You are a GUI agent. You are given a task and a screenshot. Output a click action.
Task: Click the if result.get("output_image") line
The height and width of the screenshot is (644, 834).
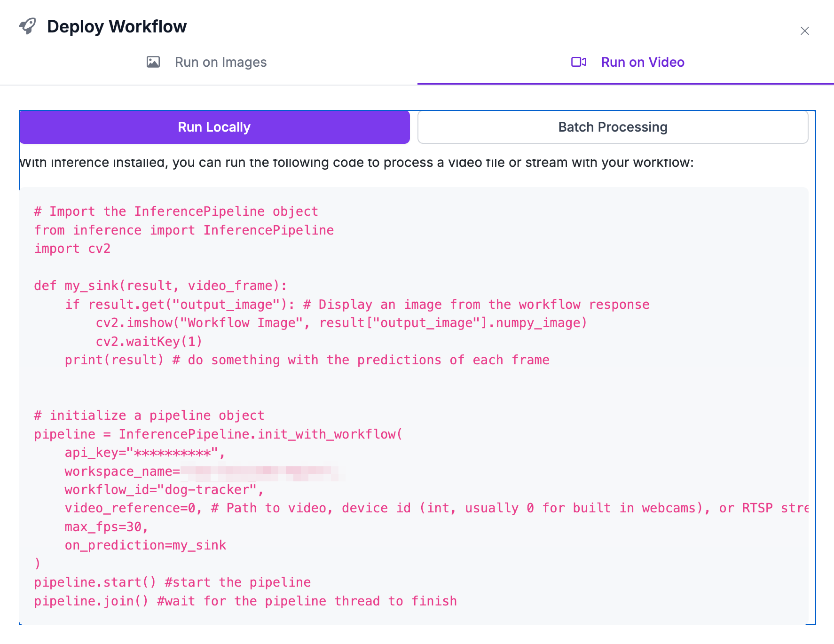357,305
